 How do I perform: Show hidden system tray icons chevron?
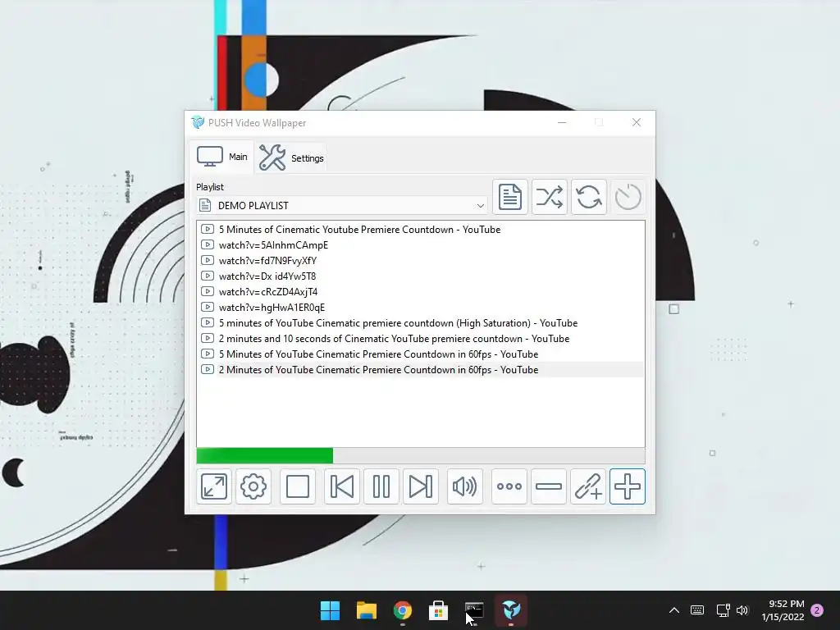(674, 610)
